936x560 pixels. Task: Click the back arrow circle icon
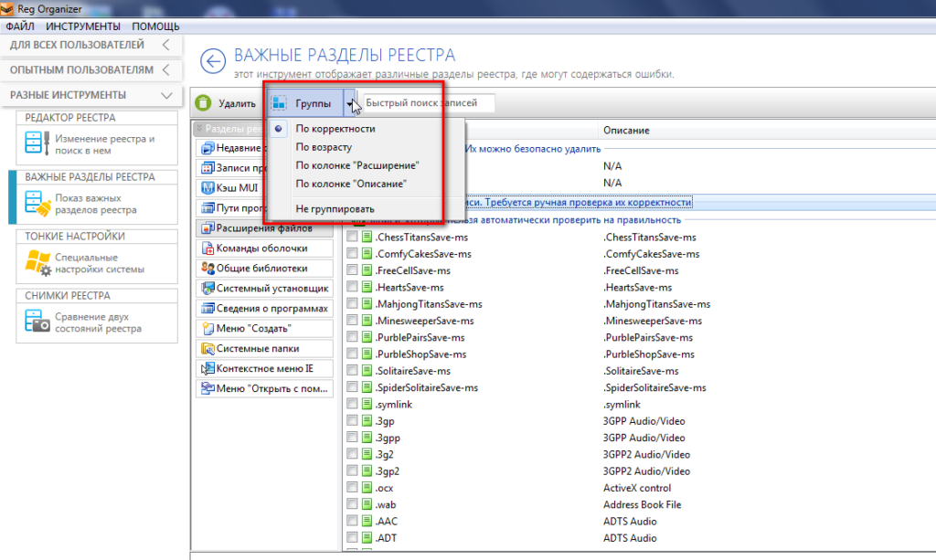click(213, 61)
